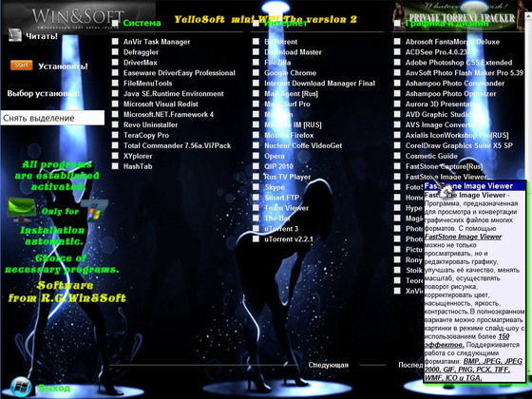Viewport: 532px width, 399px height.
Task: Check the uTorrent 3 checkbox
Action: click(256, 228)
